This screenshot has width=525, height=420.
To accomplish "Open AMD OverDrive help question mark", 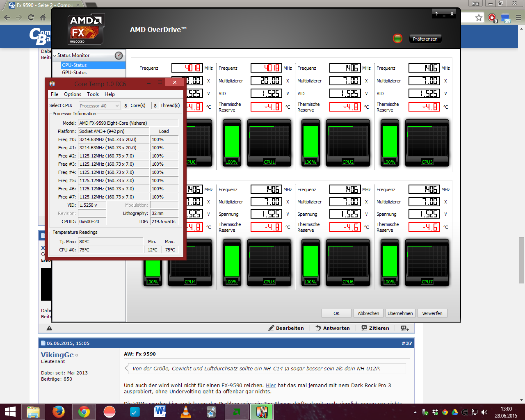I will pos(436,14).
